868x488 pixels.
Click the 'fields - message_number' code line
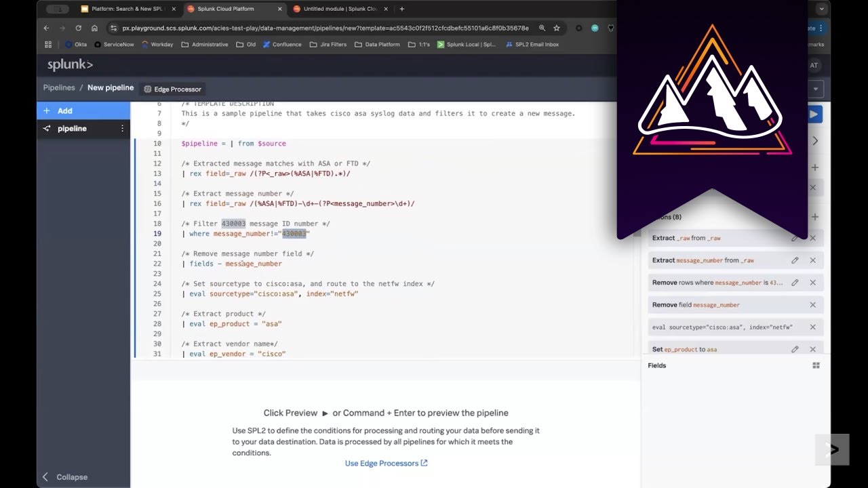tap(232, 264)
